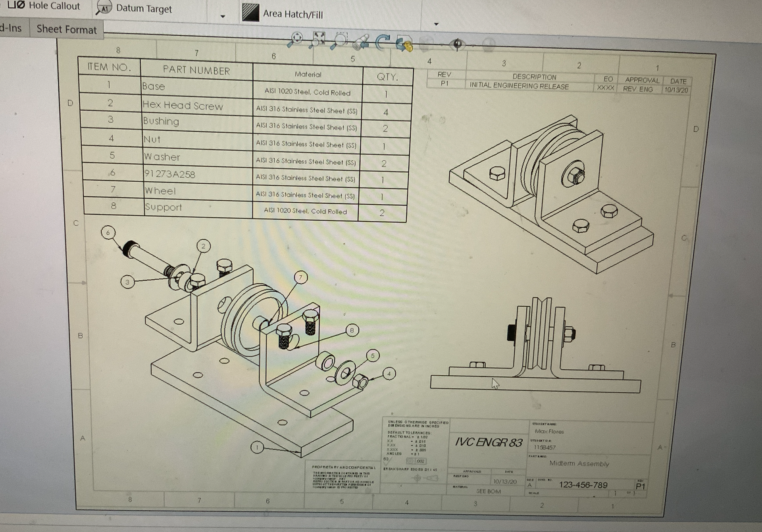This screenshot has width=762, height=532.
Task: Open the Add-Ins tab
Action: pos(11,28)
